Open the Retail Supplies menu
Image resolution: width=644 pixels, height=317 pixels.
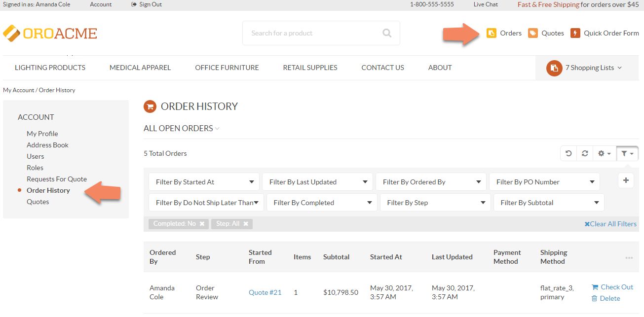pos(310,68)
